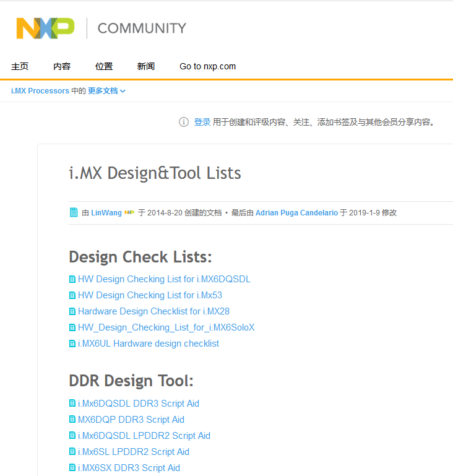Open the i.MX Processors breadcrumb link
This screenshot has width=453, height=476.
40,91
